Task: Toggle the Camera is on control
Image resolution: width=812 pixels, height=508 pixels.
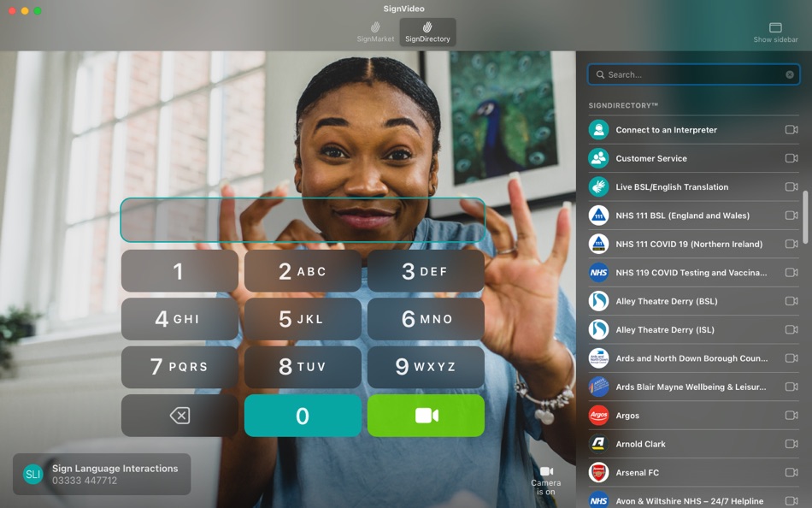Action: 546,481
